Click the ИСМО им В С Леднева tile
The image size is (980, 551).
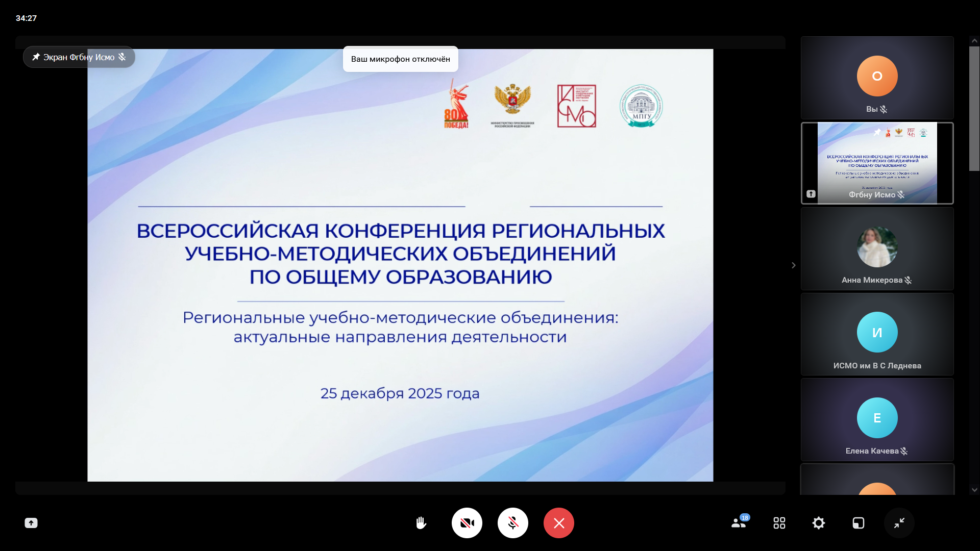coord(877,334)
